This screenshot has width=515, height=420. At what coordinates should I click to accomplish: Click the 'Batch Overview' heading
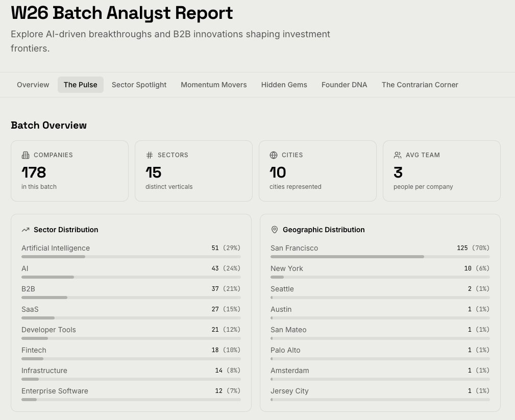[48, 125]
